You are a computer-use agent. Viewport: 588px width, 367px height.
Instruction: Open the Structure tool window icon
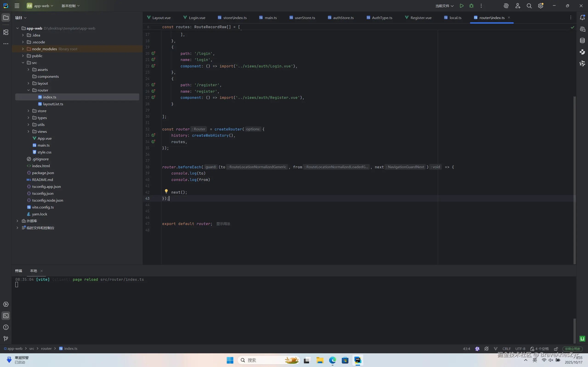(x=6, y=32)
